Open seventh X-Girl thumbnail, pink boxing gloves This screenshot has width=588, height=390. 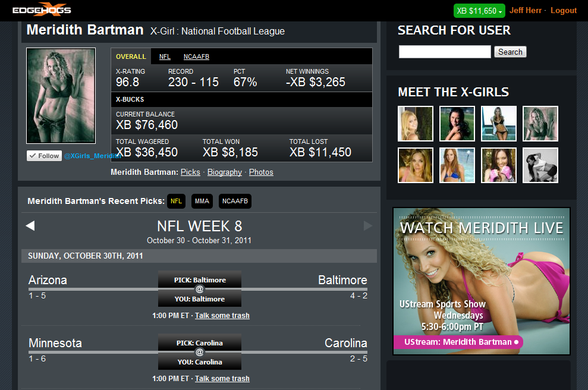click(499, 165)
